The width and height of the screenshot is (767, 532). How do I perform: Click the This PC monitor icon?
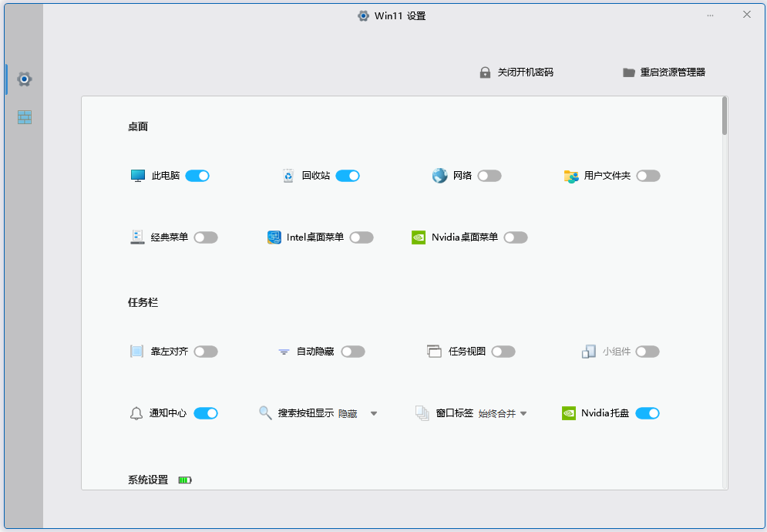click(x=138, y=176)
